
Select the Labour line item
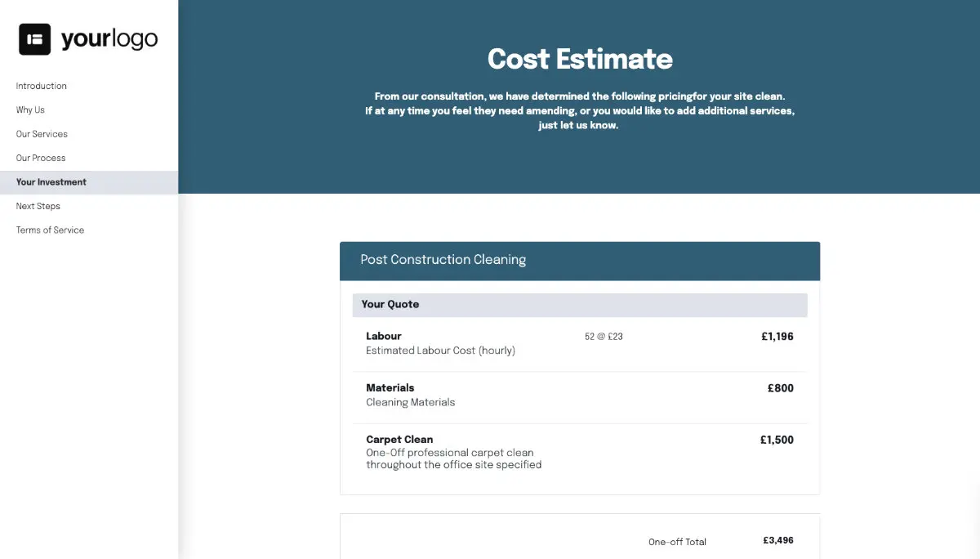[383, 336]
